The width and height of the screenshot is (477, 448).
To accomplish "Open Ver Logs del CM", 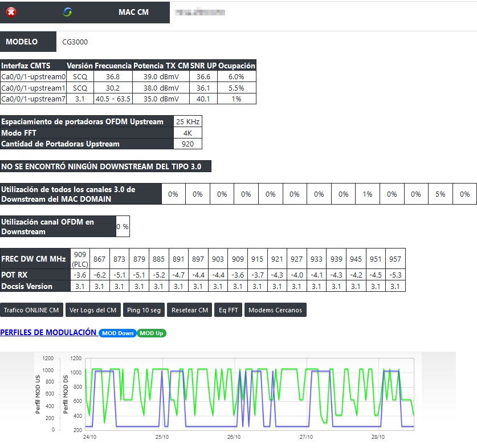I will coord(92,310).
